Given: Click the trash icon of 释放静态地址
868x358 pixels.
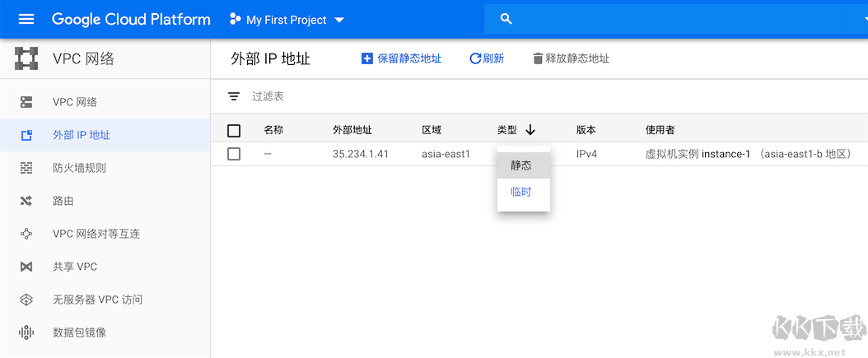Looking at the screenshot, I should [x=538, y=58].
